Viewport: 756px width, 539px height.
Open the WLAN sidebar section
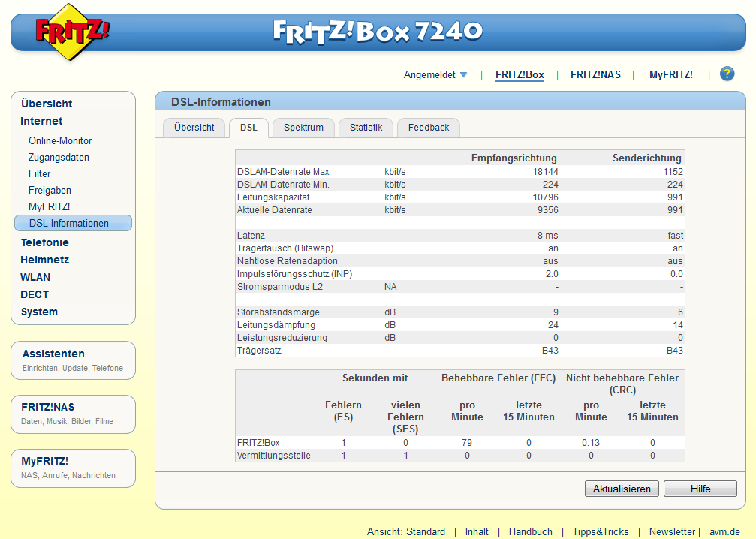35,277
